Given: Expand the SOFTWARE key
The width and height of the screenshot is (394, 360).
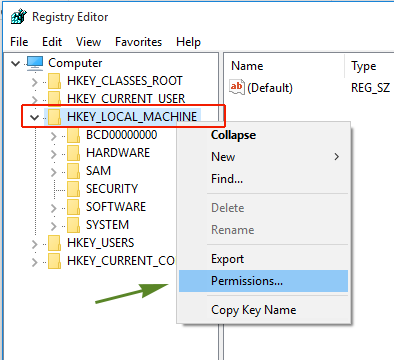Looking at the screenshot, I should pos(53,208).
